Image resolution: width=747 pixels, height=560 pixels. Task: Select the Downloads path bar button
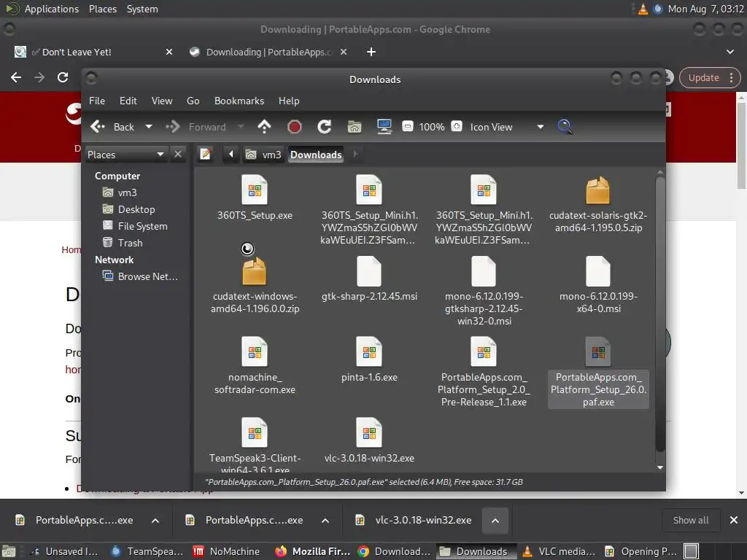(x=316, y=155)
